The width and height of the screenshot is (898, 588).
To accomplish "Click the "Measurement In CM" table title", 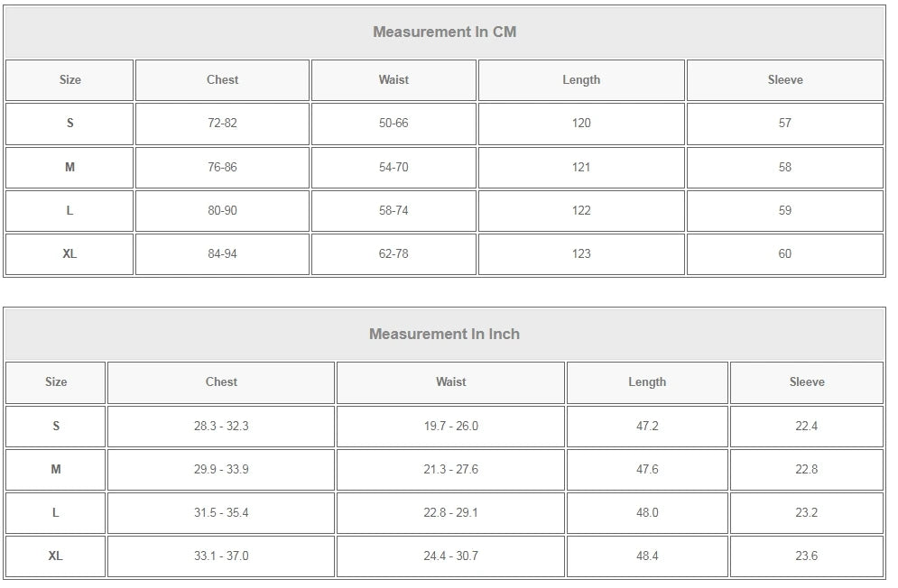I will (444, 32).
